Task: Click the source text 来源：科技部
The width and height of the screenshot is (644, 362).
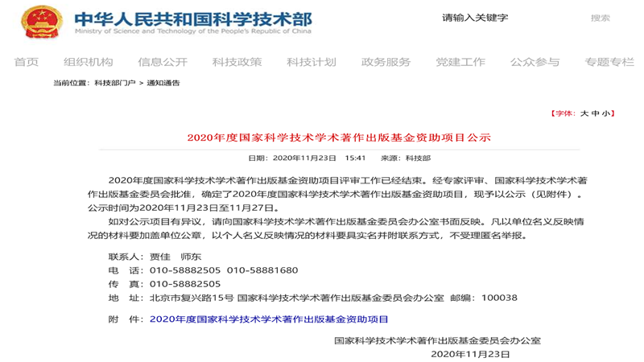Action: pos(406,158)
